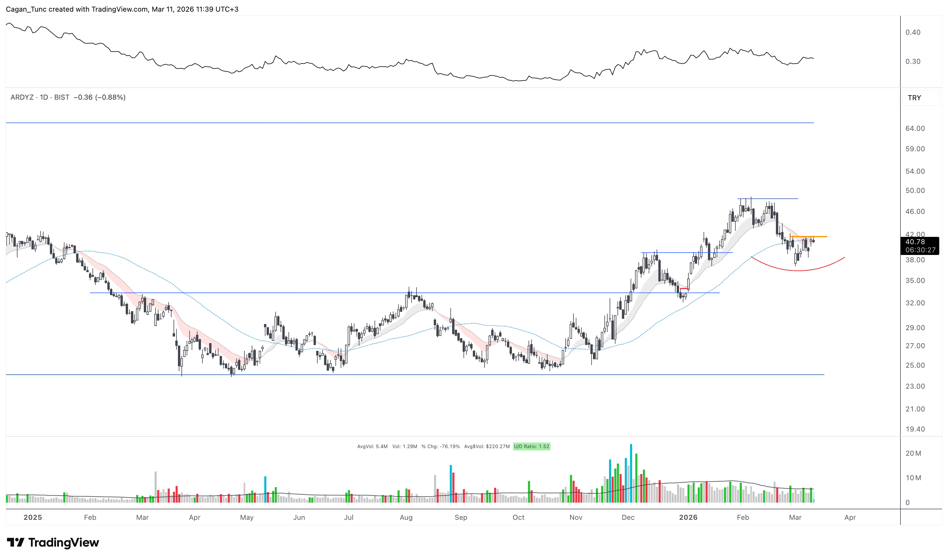Click the Cagan_Tunc TradingView.com header text

[x=122, y=9]
